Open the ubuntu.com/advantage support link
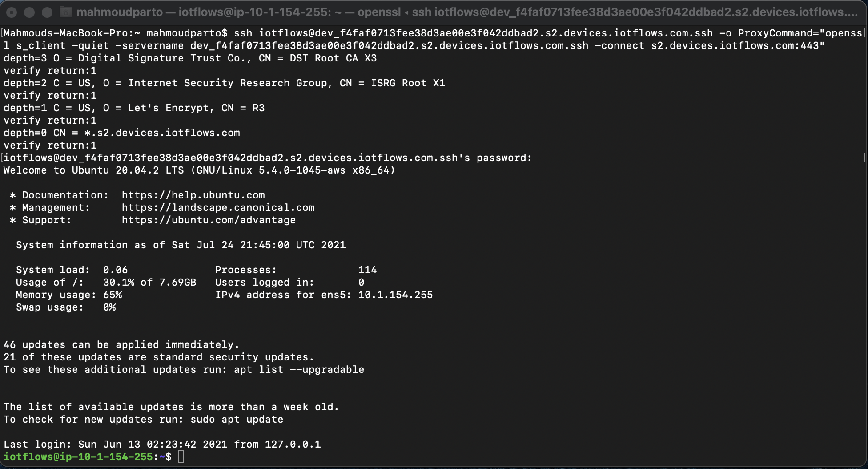 point(209,220)
